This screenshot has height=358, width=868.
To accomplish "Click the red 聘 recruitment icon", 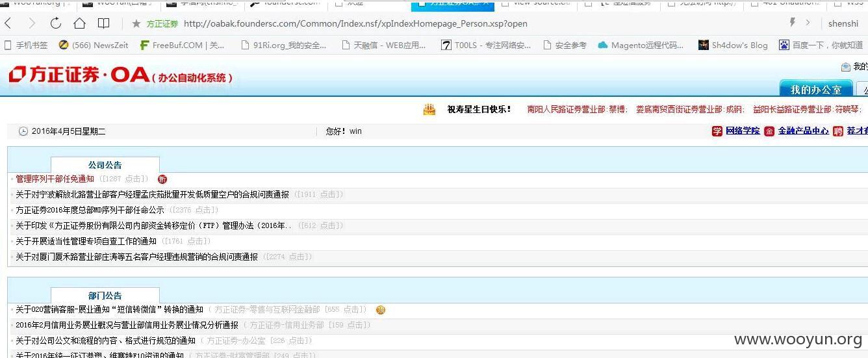I will pos(838,131).
